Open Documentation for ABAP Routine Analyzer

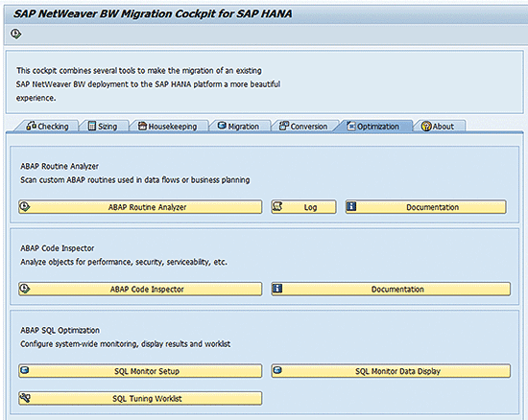(425, 207)
